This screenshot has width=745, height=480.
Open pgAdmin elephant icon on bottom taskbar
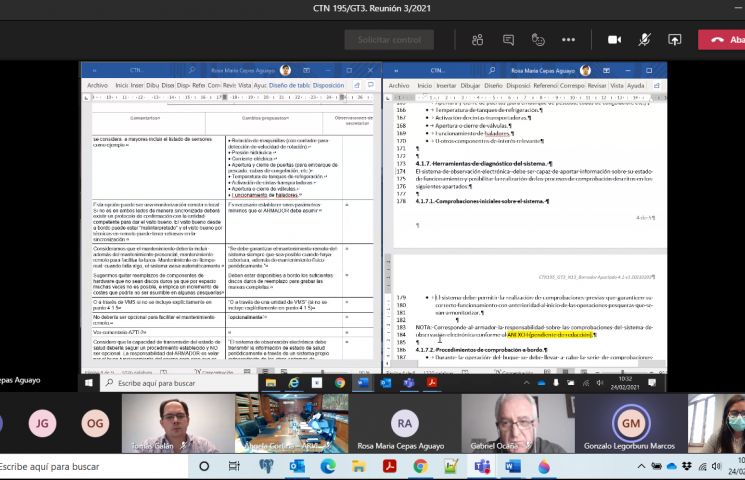click(x=266, y=467)
